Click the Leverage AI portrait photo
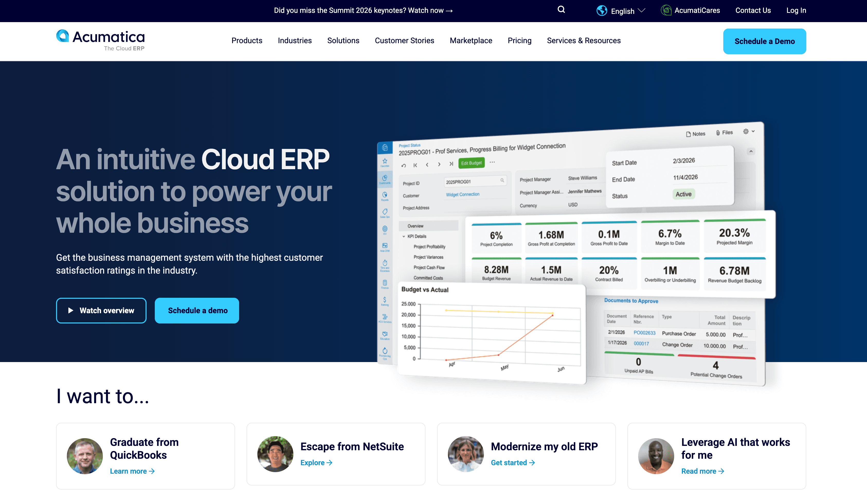The image size is (867, 504). (656, 456)
